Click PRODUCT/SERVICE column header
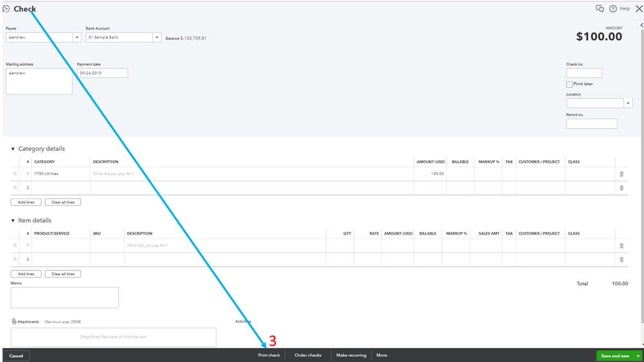644x362 pixels. pos(52,234)
